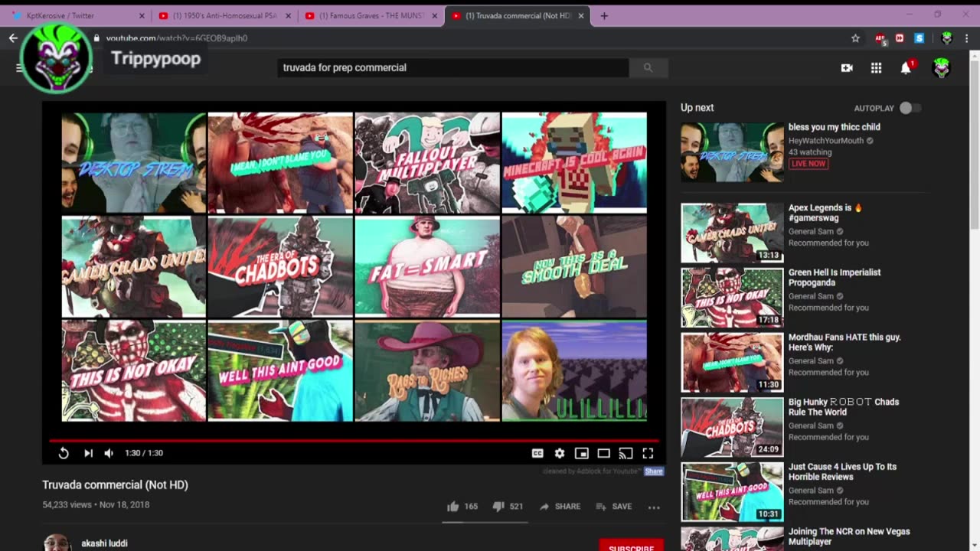Select NOW THIS IS A SMOOTH DEAL video

pos(574,266)
